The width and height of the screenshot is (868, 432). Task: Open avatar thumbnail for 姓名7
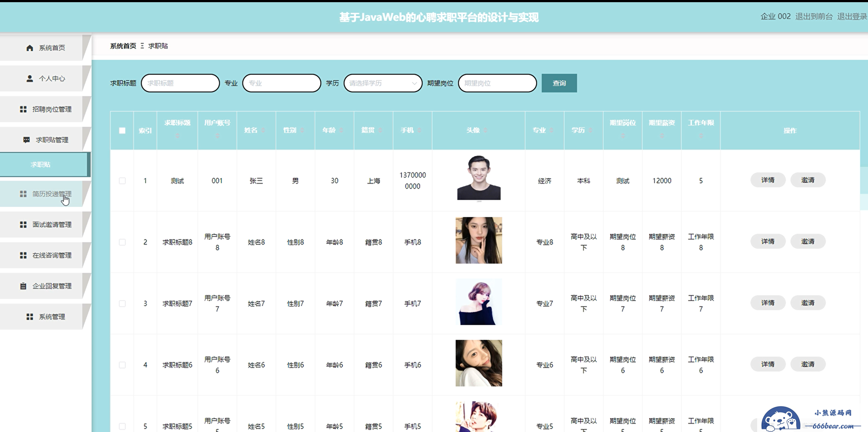479,302
